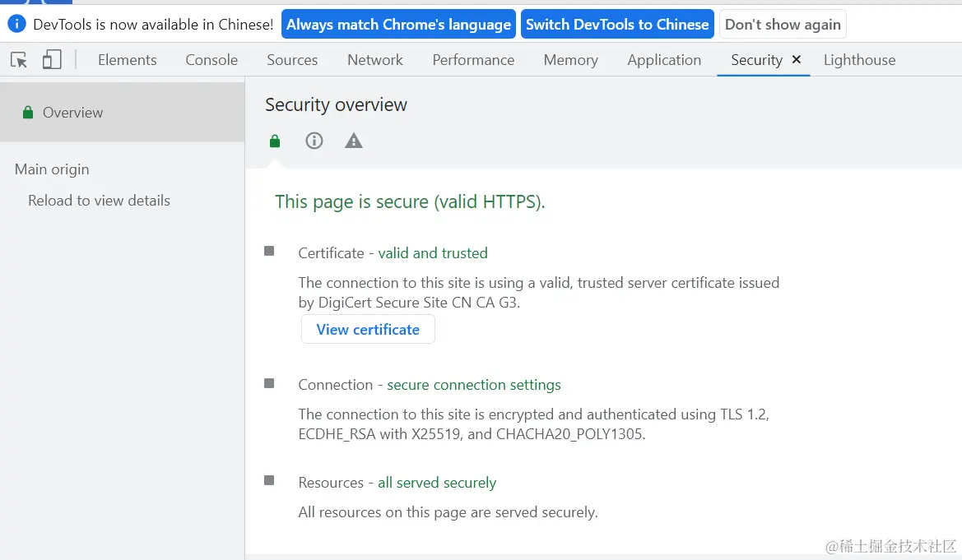Screen dimensions: 962x560
Task: Switch to the Memory tab
Action: [570, 60]
